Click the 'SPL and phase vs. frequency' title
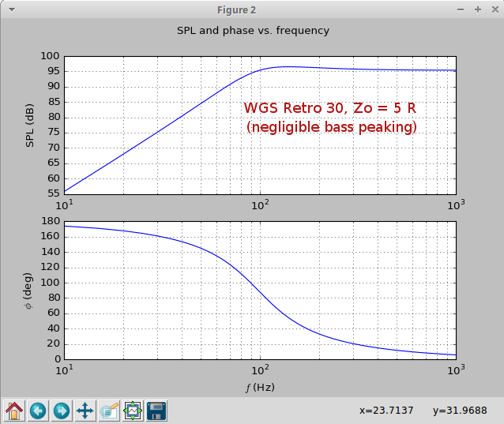This screenshot has width=504, height=424. 253,31
